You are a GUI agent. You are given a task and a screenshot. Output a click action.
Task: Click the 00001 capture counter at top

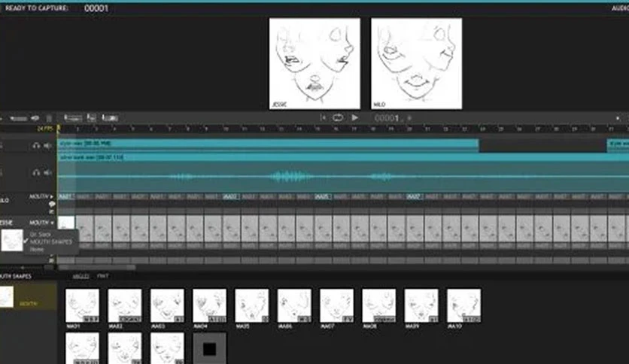pos(96,8)
